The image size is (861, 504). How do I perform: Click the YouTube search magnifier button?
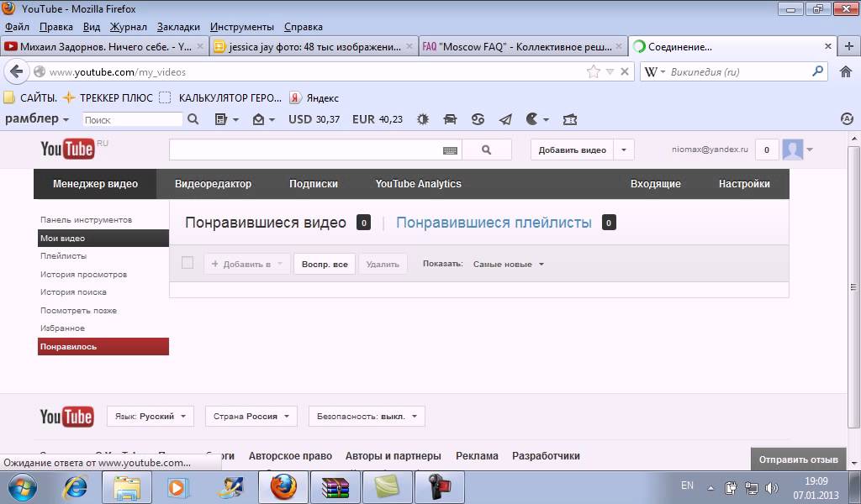[x=487, y=150]
